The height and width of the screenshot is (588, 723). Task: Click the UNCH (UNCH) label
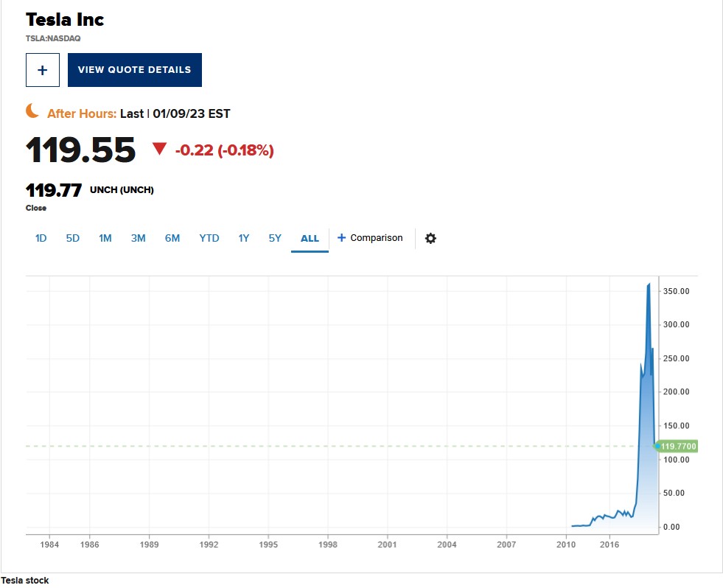point(122,190)
